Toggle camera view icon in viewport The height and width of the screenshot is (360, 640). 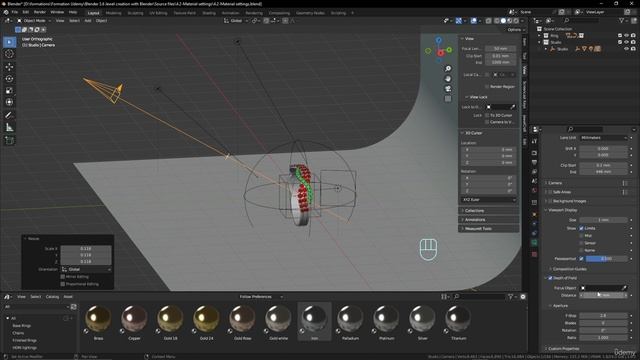[448, 89]
